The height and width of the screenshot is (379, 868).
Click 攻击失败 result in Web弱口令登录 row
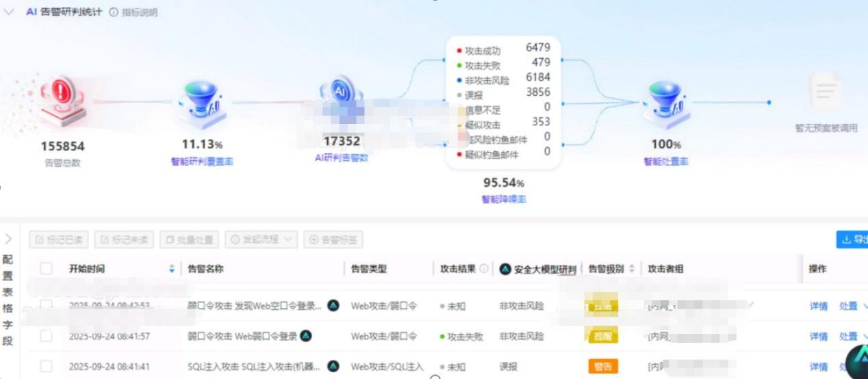[x=462, y=336]
